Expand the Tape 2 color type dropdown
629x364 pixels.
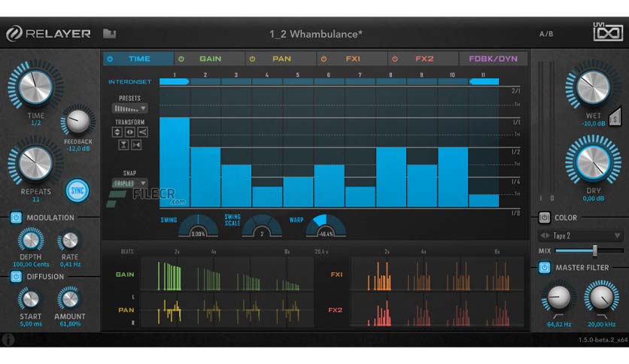[x=580, y=235]
